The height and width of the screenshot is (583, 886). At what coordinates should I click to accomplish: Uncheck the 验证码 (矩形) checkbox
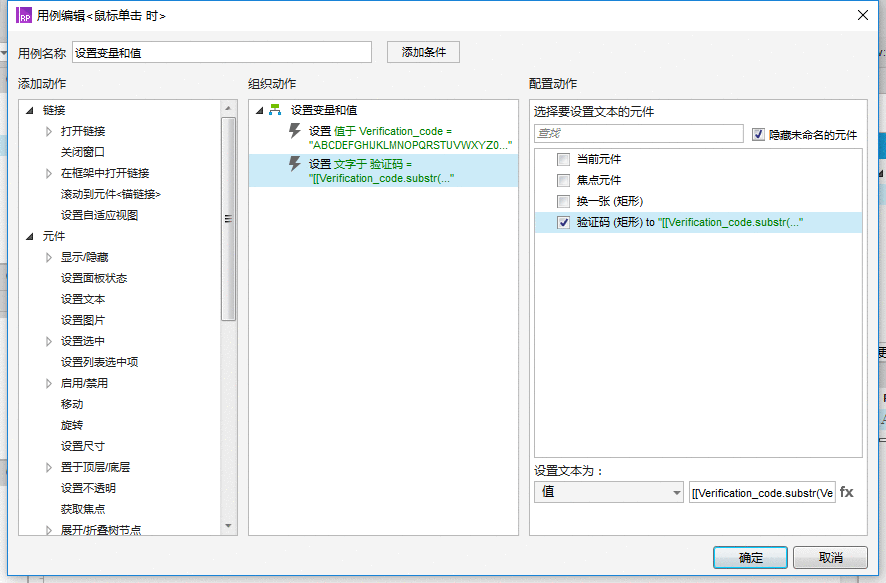point(563,222)
